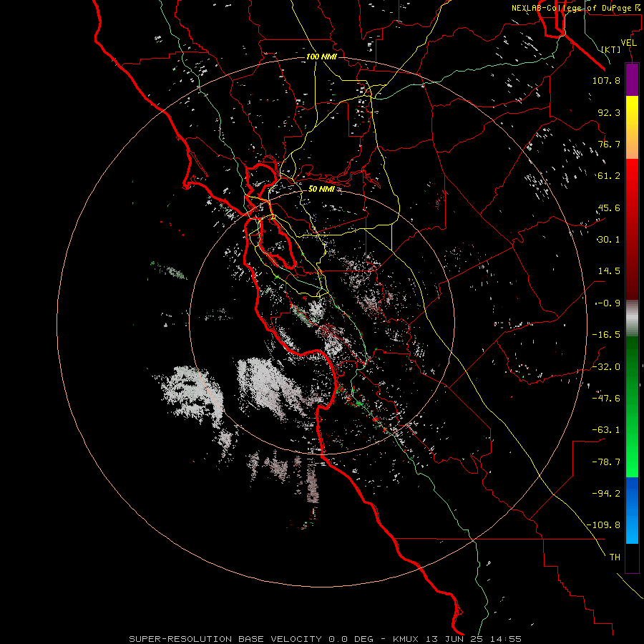Click the 50 NMI range ring label

pyautogui.click(x=321, y=189)
